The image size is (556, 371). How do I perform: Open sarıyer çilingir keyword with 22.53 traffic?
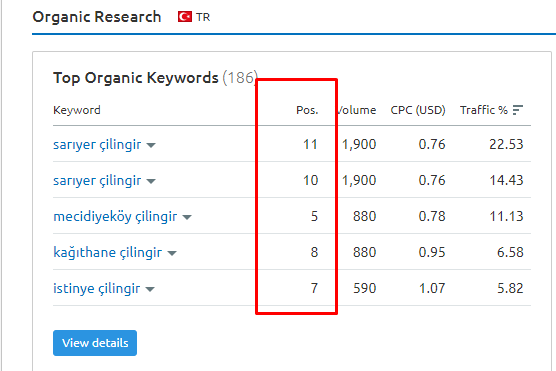(x=97, y=144)
